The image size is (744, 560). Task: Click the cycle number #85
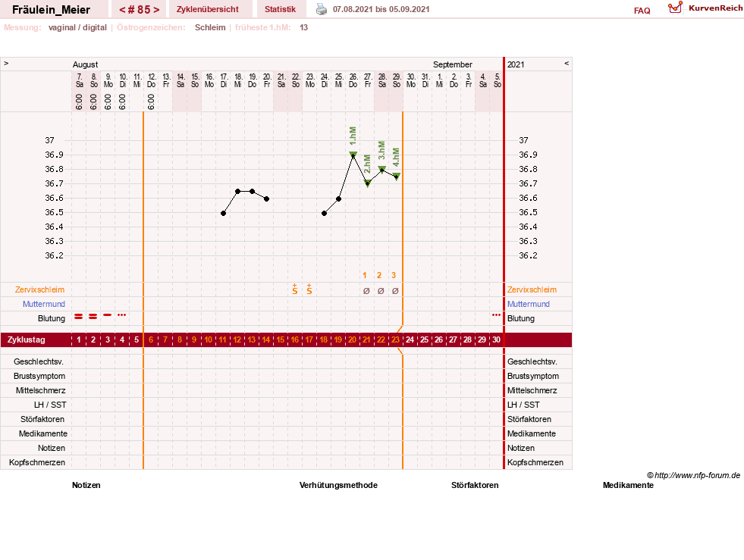pyautogui.click(x=139, y=10)
